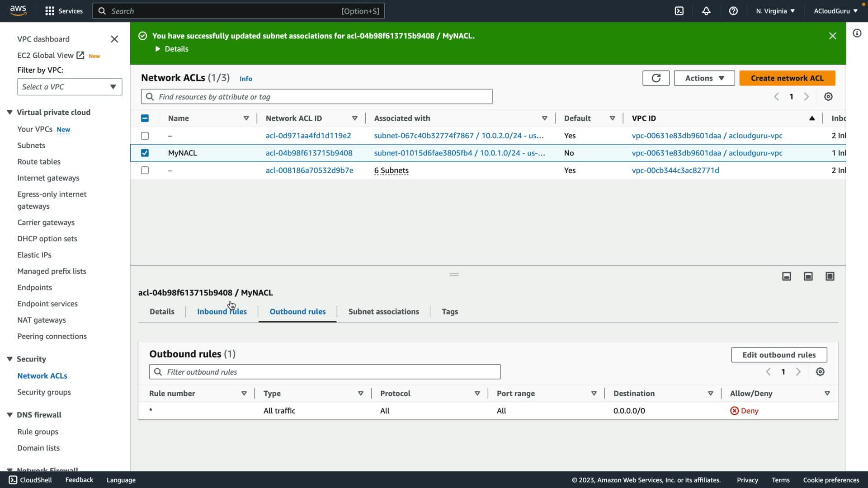The image size is (868, 488).
Task: Uncheck the MyNACL row checkbox
Action: click(x=145, y=153)
